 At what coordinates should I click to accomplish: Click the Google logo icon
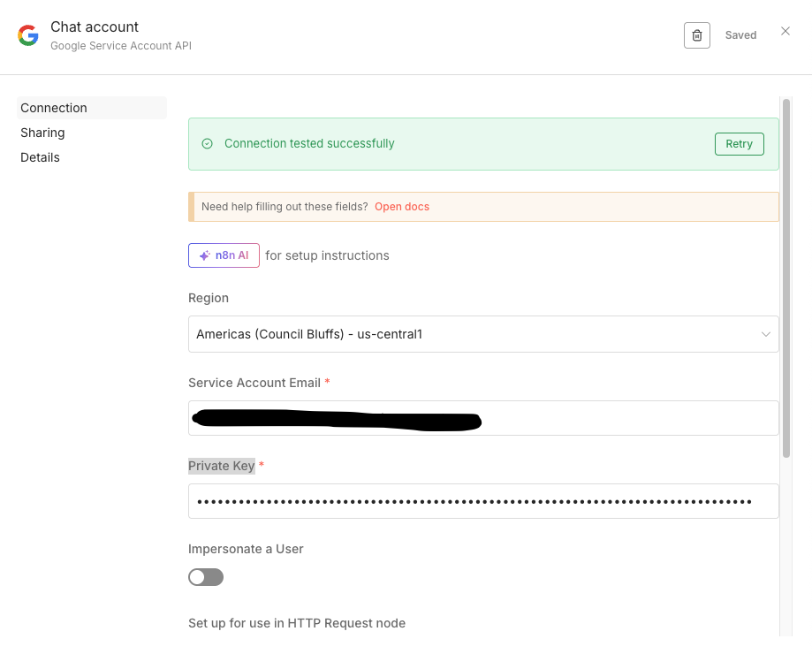click(28, 35)
